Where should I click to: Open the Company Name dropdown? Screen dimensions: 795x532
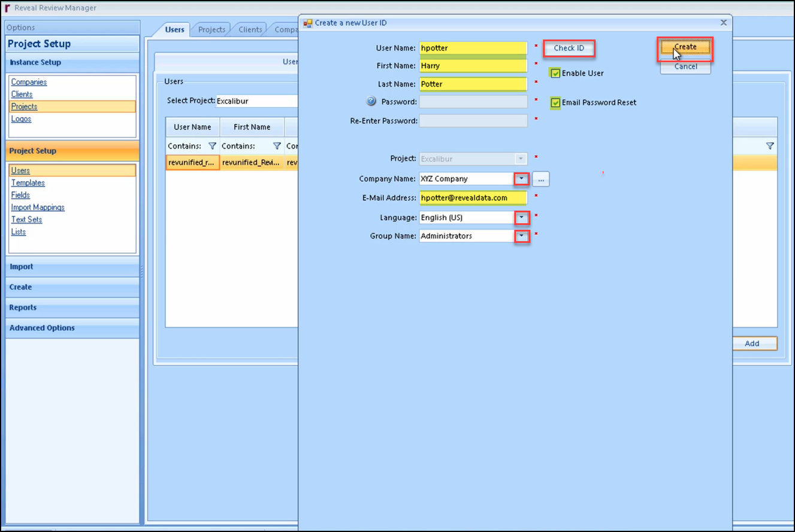tap(521, 179)
